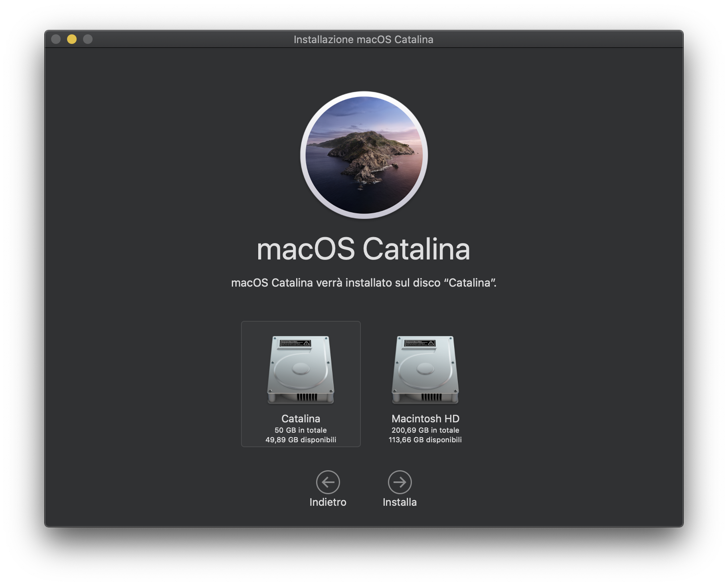
Task: Click the Indietro label
Action: pyautogui.click(x=328, y=502)
